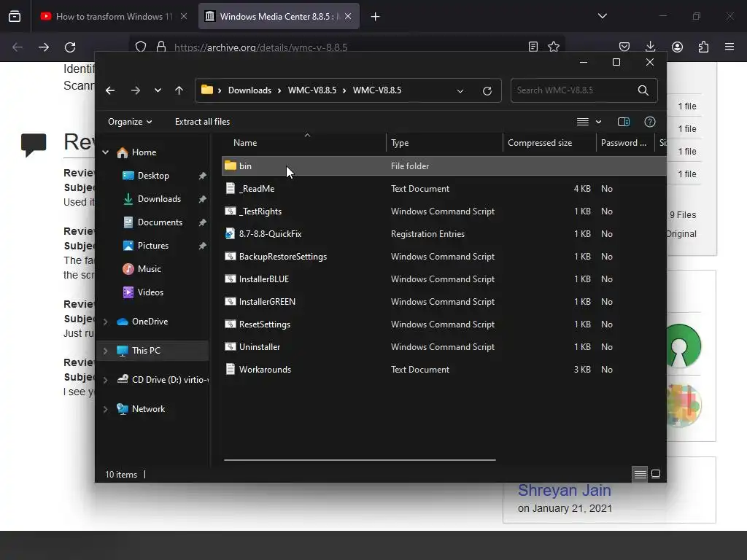Expand the This PC tree node
Screen dimensions: 747x560
(105, 351)
